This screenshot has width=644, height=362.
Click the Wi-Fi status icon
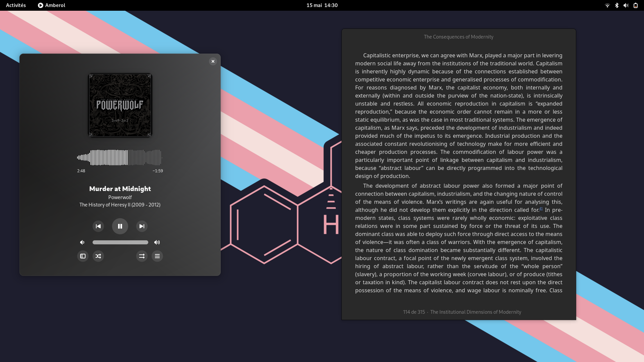pyautogui.click(x=607, y=5)
